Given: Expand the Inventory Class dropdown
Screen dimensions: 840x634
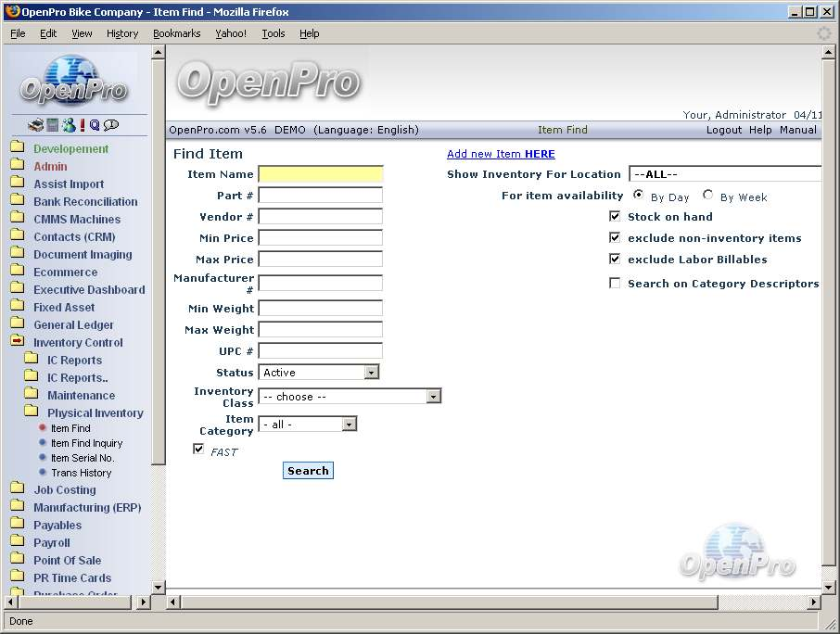Looking at the screenshot, I should click(x=433, y=397).
